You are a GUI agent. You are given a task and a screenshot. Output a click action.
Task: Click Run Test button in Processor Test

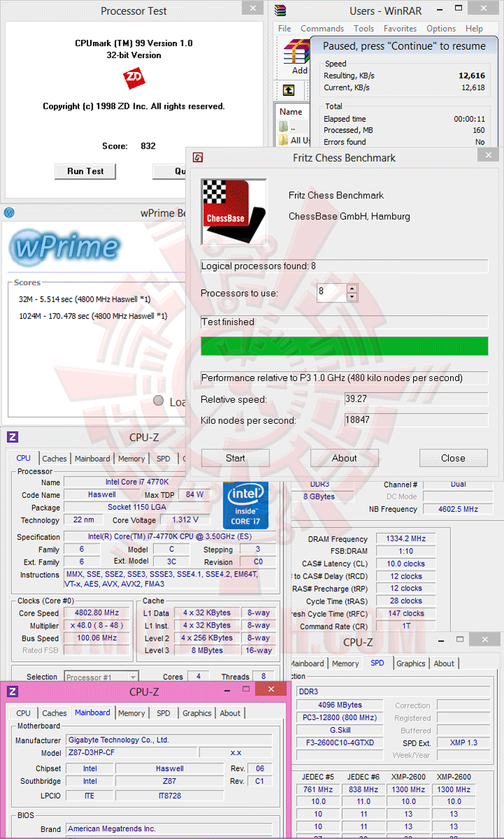(85, 171)
